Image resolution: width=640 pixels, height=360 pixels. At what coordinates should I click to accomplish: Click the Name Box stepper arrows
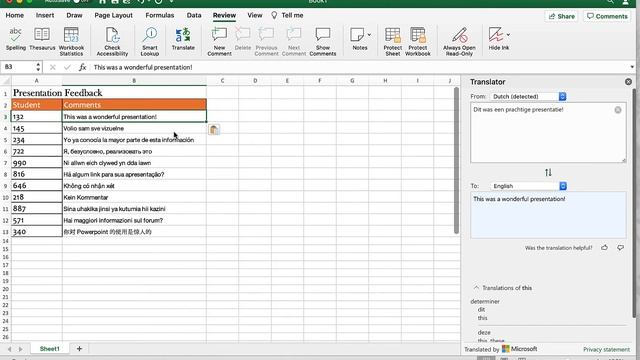point(38,67)
